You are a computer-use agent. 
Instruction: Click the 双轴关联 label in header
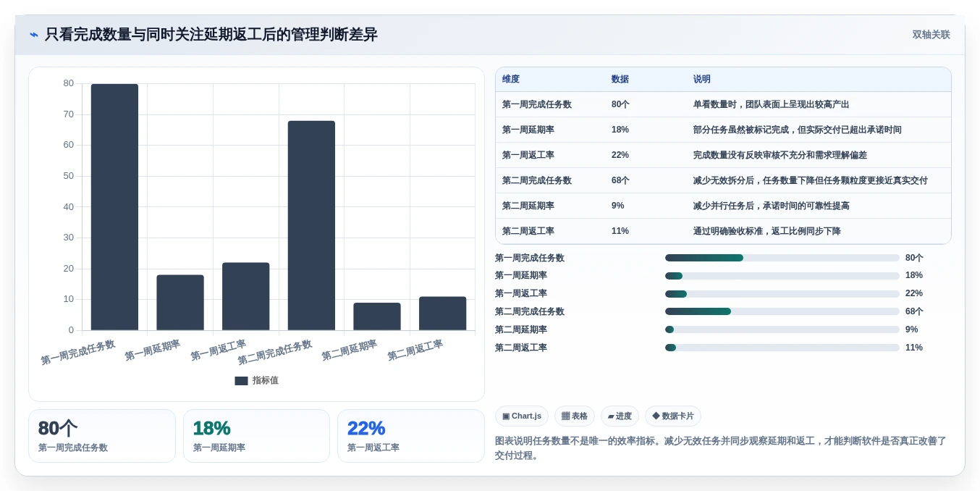931,35
